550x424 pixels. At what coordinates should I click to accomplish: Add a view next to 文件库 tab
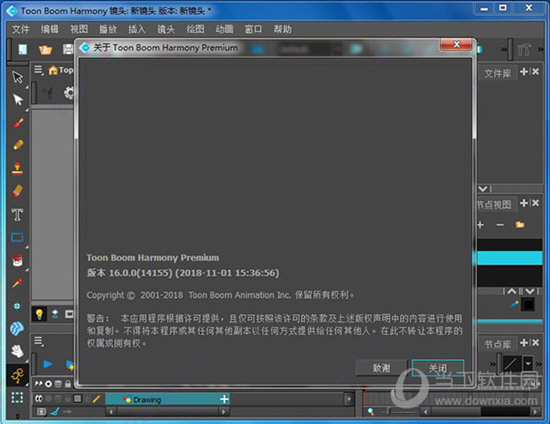click(x=524, y=72)
